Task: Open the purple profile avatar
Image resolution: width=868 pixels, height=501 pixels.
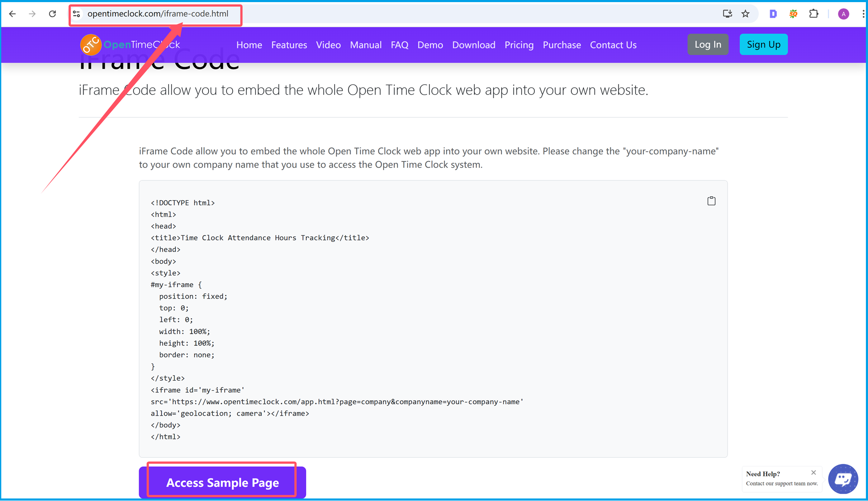Action: [x=843, y=14]
